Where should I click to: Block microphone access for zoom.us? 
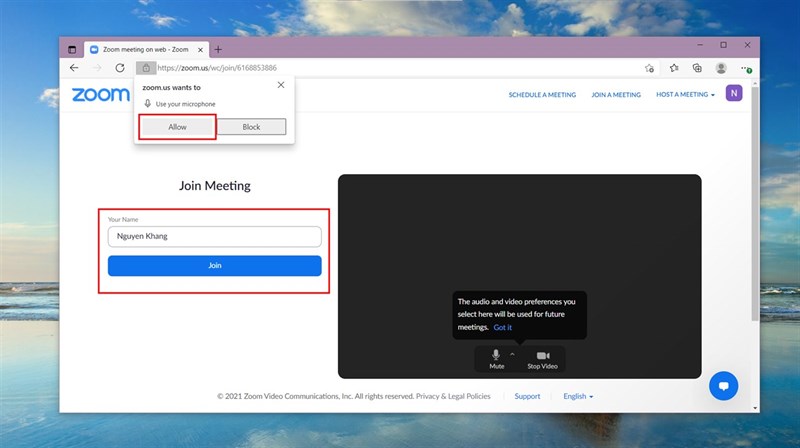coord(251,127)
